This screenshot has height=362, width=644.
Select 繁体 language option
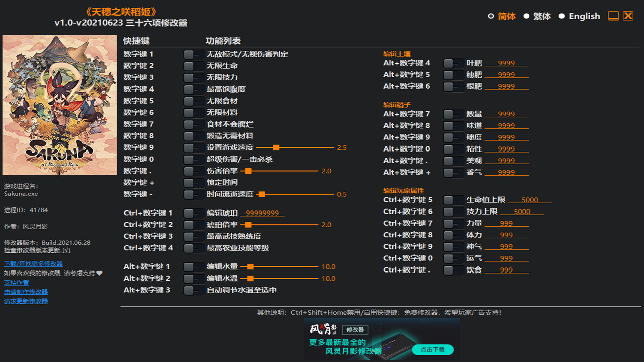tap(526, 16)
